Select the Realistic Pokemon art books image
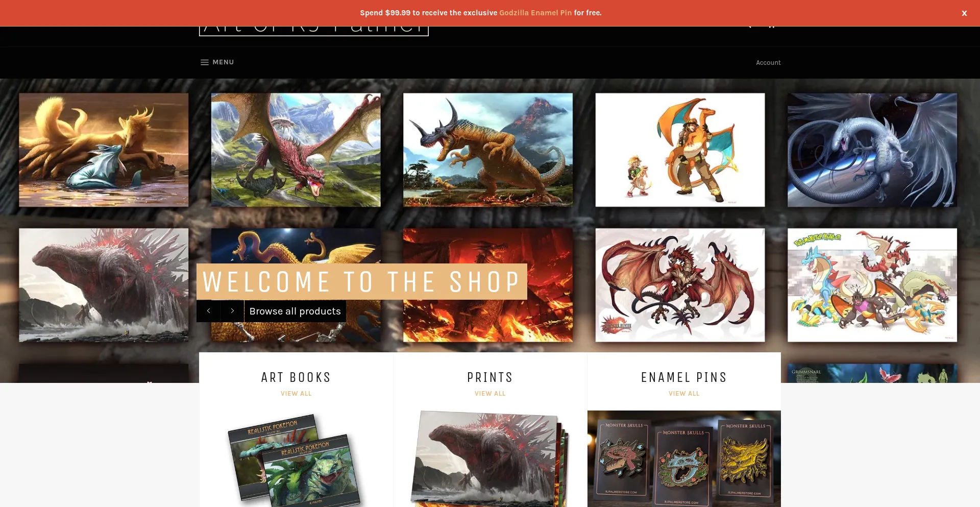Screen dimensions: 980x507 tap(296, 460)
